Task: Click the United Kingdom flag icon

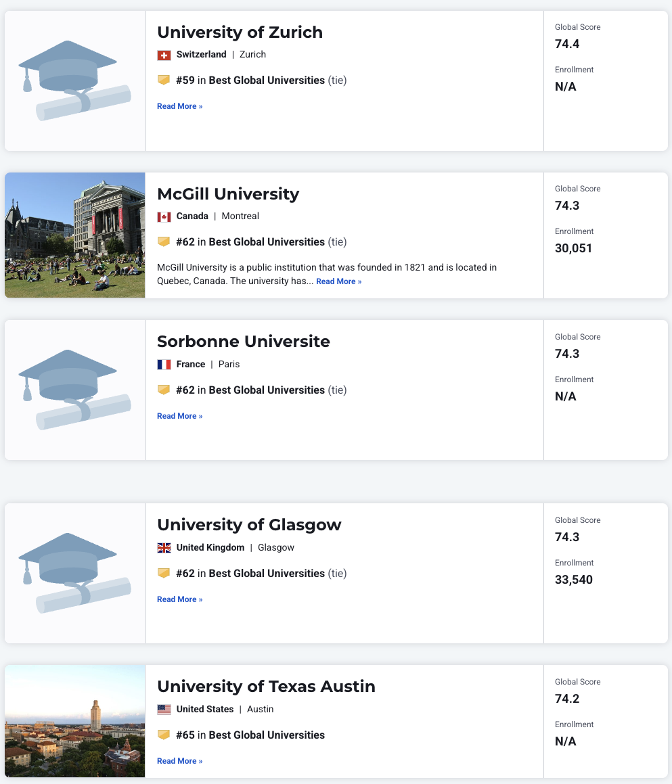Action: [163, 548]
